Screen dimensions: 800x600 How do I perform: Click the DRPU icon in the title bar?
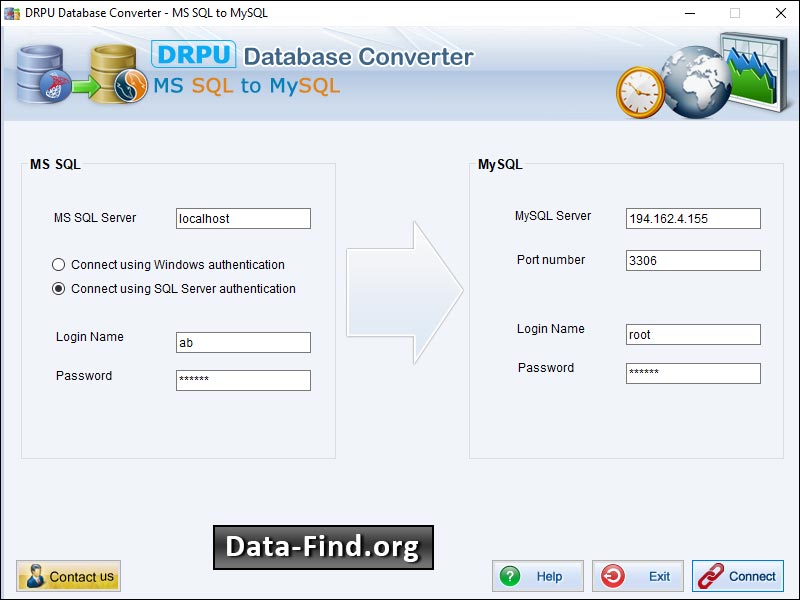point(11,13)
